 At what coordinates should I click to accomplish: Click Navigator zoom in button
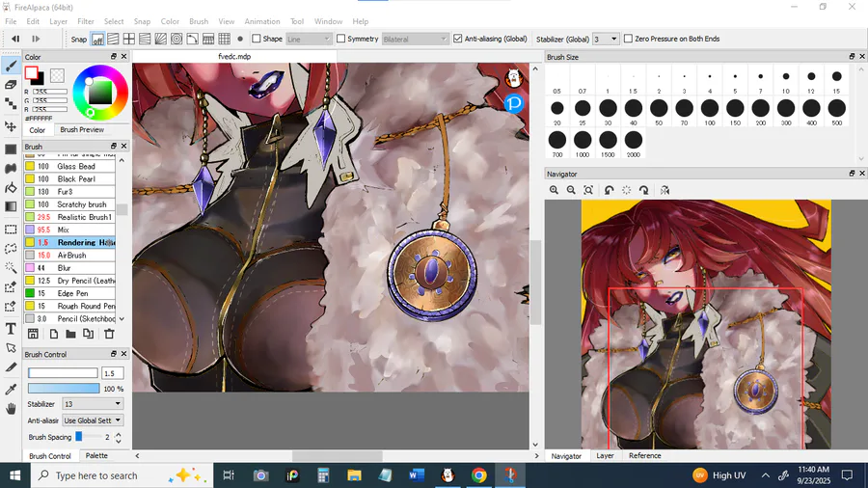[554, 190]
